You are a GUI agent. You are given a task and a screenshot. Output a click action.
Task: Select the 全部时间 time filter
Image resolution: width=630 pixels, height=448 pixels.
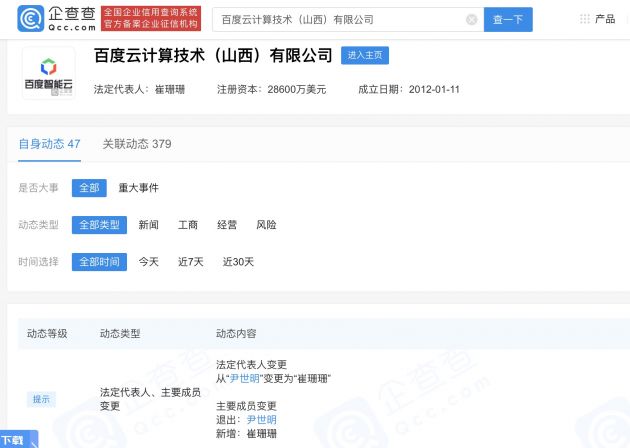point(99,262)
